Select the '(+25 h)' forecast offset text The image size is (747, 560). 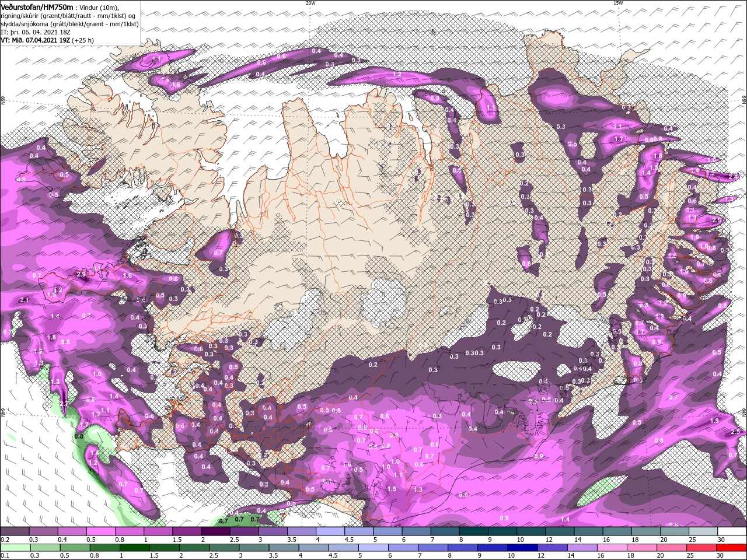click(x=83, y=40)
